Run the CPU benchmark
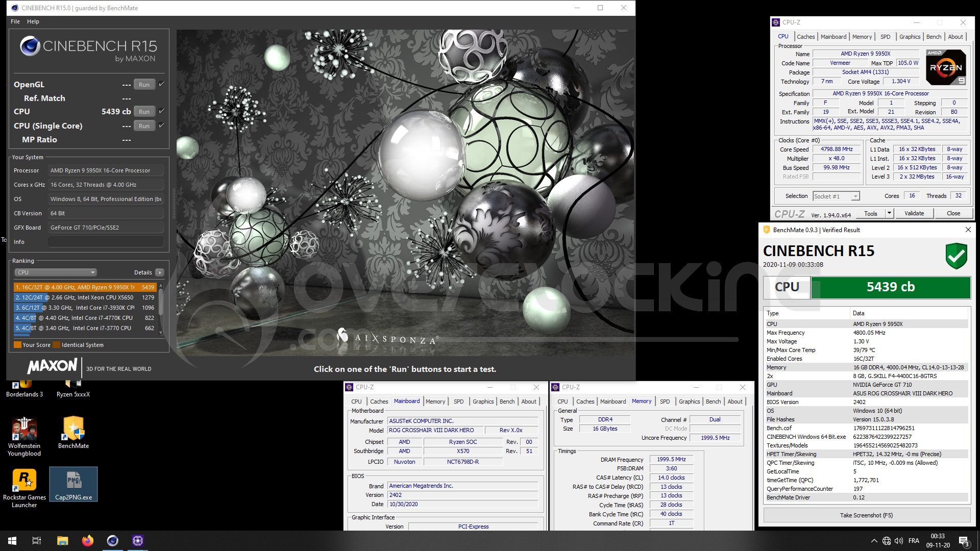 coord(144,112)
